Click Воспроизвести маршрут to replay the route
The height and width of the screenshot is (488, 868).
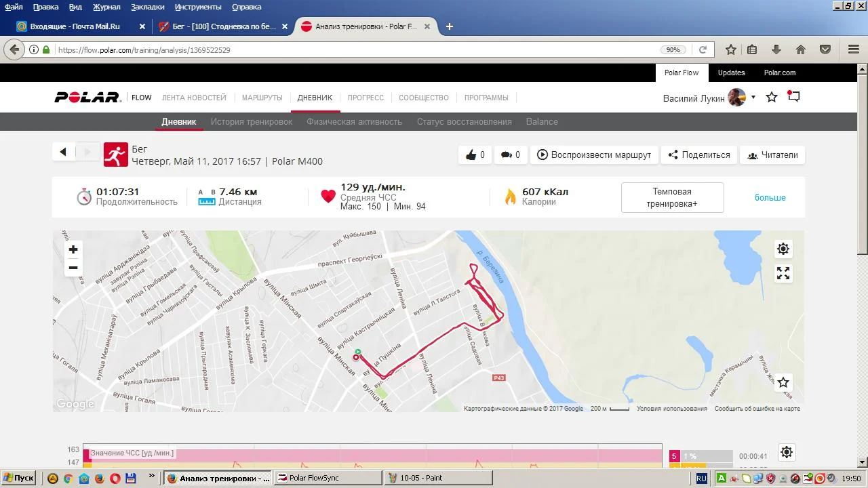point(594,155)
